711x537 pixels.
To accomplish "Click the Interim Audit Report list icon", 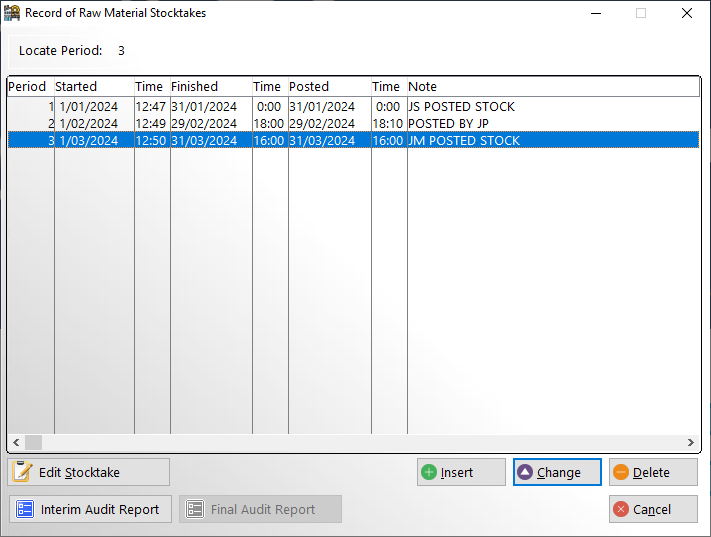I will pos(25,509).
